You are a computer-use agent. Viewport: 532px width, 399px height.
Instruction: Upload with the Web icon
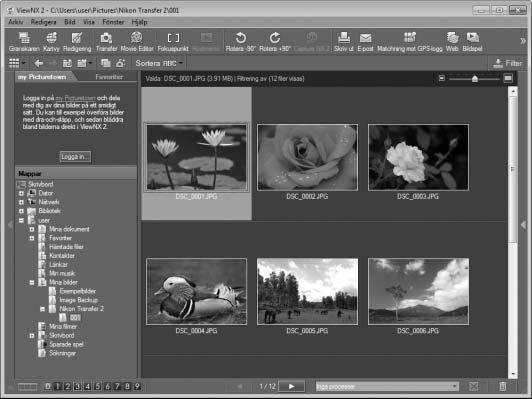pyautogui.click(x=452, y=42)
